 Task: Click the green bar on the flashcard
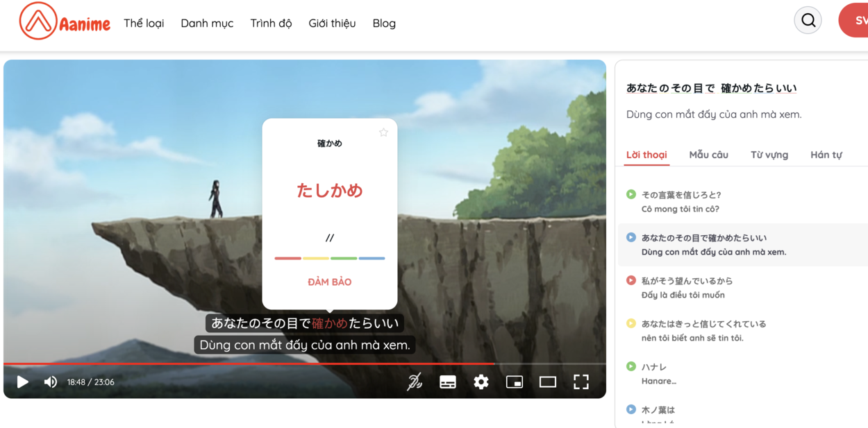[344, 259]
